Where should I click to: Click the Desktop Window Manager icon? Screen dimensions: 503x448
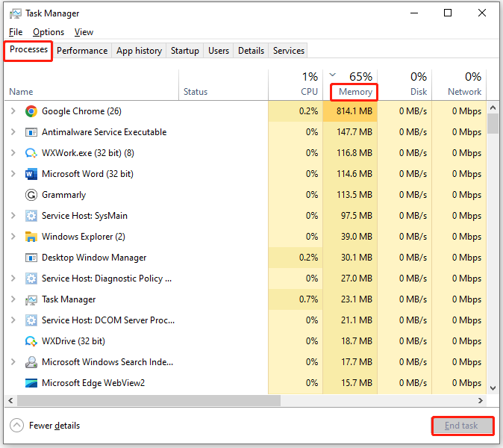pos(31,258)
